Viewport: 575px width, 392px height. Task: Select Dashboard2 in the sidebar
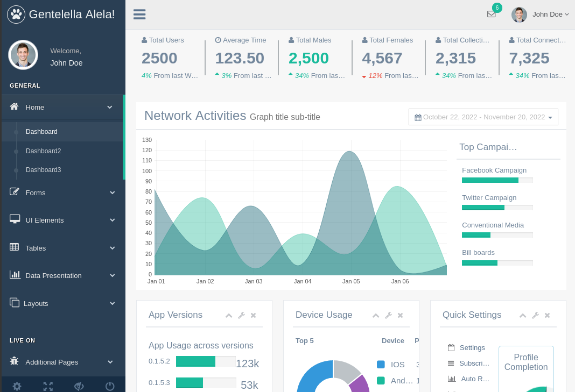pos(43,151)
